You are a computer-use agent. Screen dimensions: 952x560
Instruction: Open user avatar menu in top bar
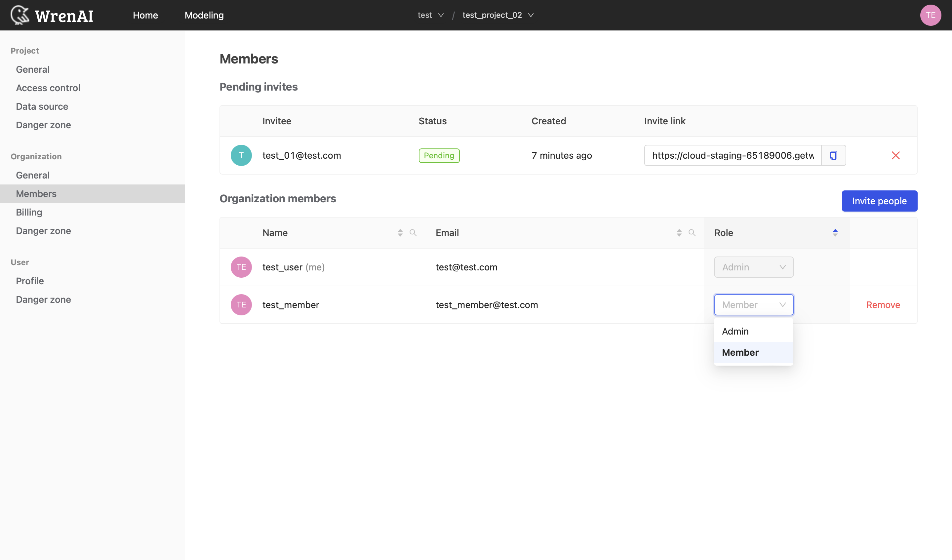tap(931, 15)
